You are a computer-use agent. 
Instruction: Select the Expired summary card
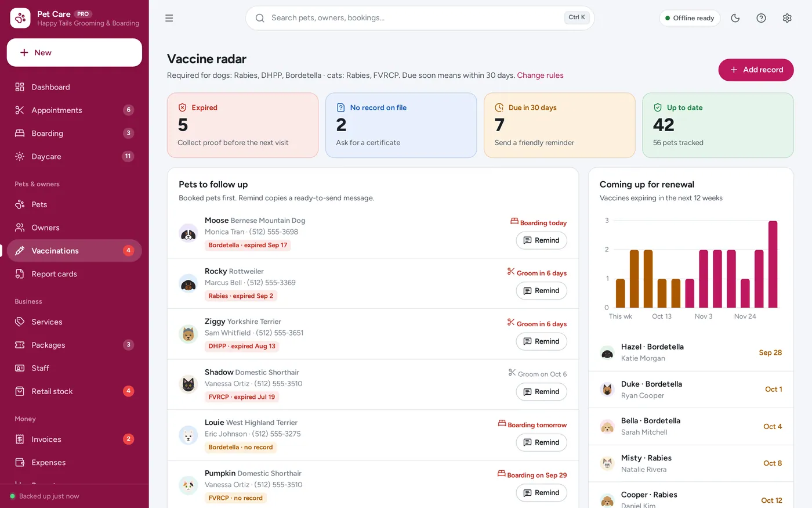(x=242, y=125)
